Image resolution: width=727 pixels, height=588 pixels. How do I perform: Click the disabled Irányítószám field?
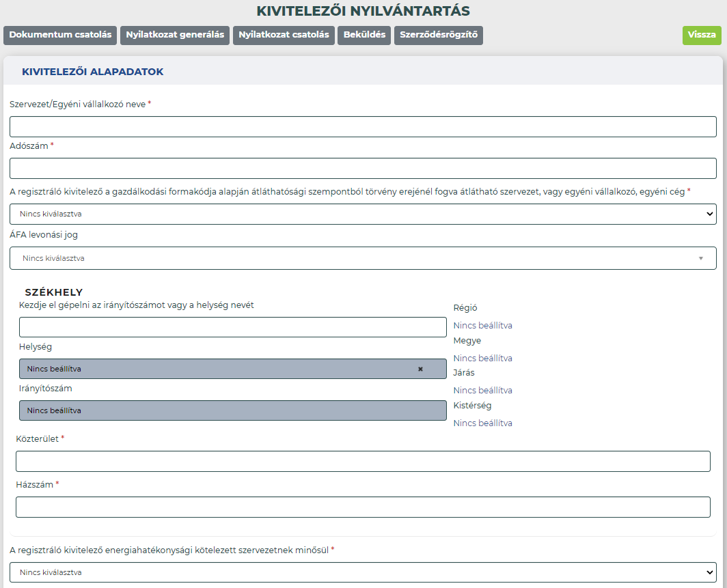point(233,410)
